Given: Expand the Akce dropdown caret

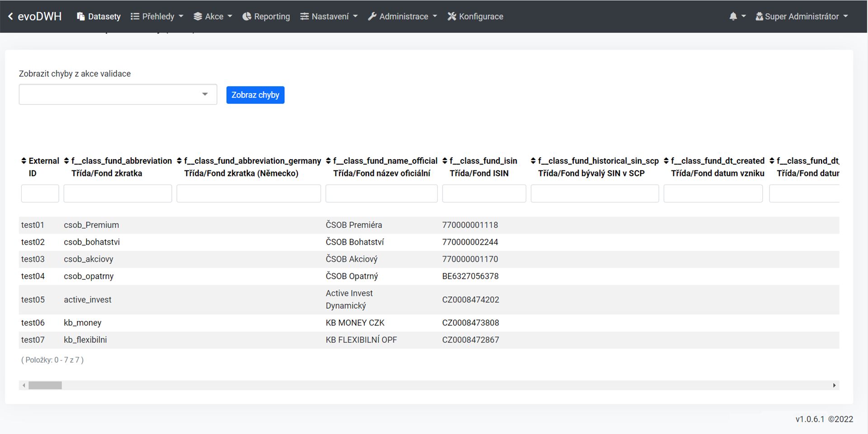Looking at the screenshot, I should [230, 16].
